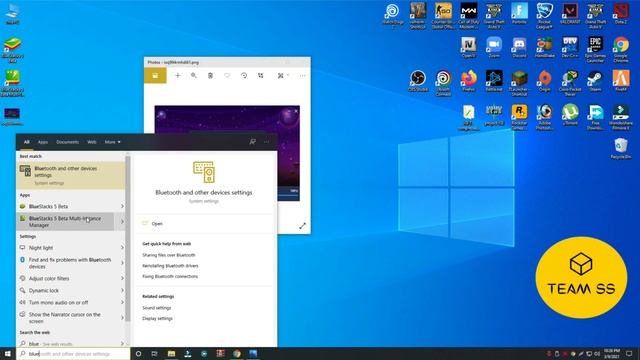
Task: Expand Turn mono audio on or off chevron
Action: tap(122, 302)
